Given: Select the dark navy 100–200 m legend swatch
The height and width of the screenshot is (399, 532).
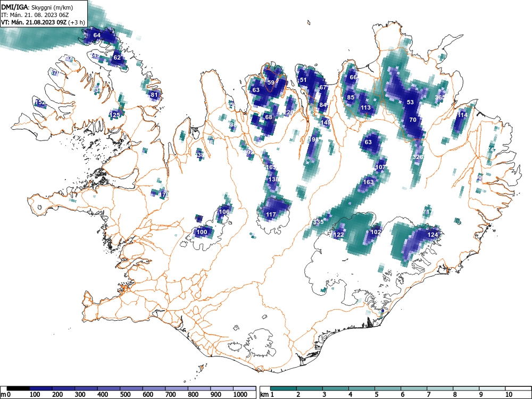Looking at the screenshot, I should pyautogui.click(x=41, y=388).
